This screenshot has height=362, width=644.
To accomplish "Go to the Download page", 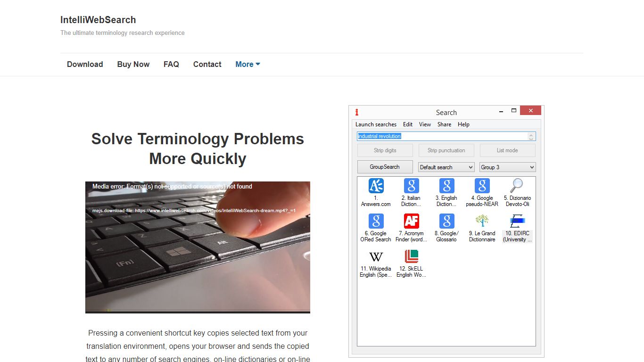I will (x=85, y=65).
